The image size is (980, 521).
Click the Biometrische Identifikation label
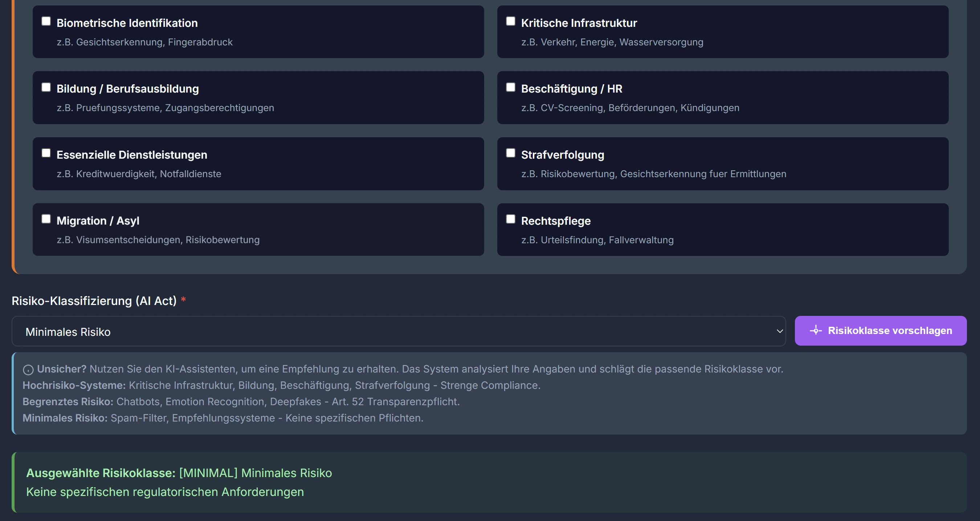pyautogui.click(x=127, y=23)
